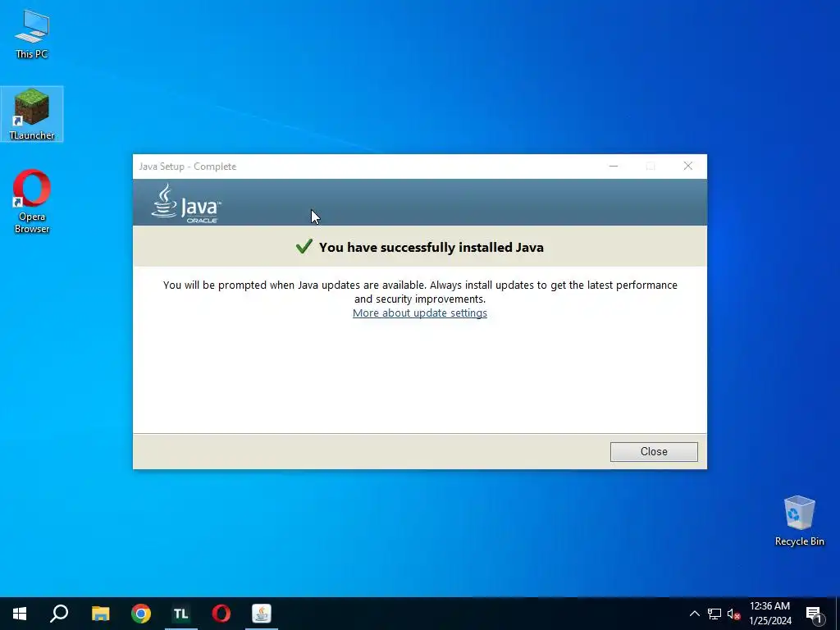Screen dimensions: 840x630
Task: Launch Opera from the taskbar
Action: click(221, 614)
